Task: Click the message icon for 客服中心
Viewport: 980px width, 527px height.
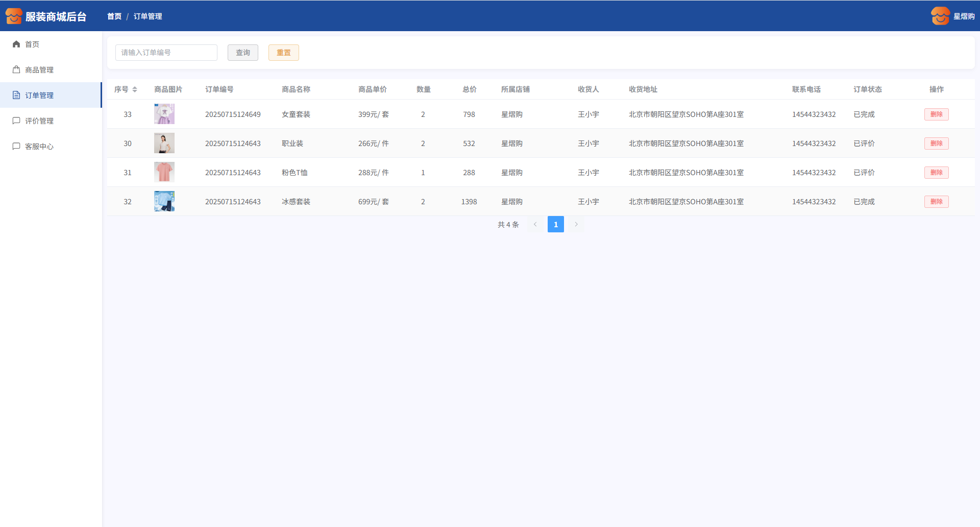Action: [x=16, y=147]
